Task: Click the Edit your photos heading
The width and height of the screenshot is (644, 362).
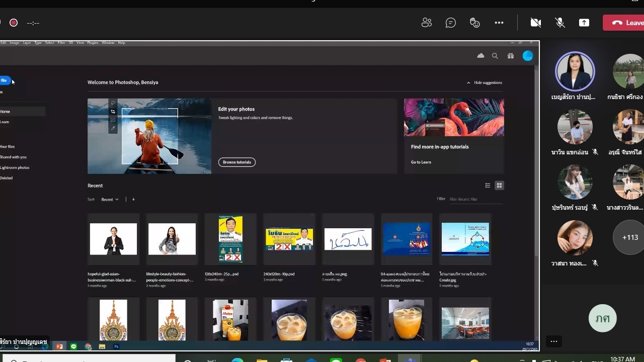Action: click(236, 109)
